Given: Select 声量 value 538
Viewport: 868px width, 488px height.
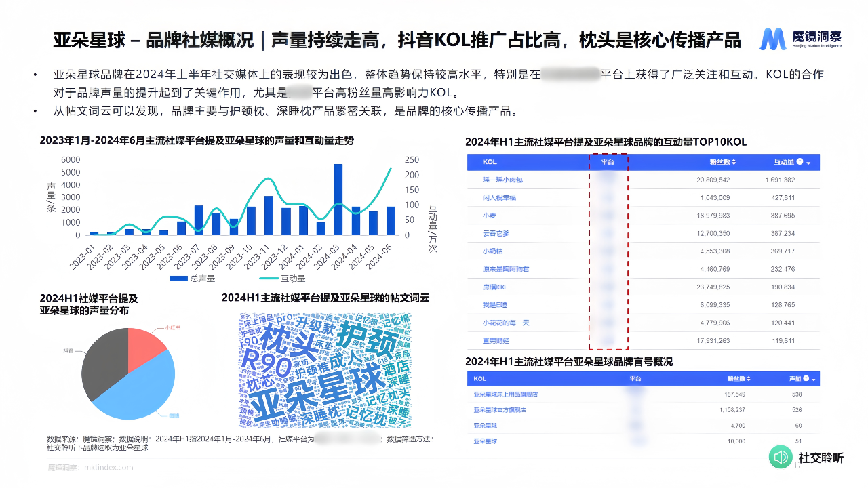Looking at the screenshot, I should (x=797, y=394).
